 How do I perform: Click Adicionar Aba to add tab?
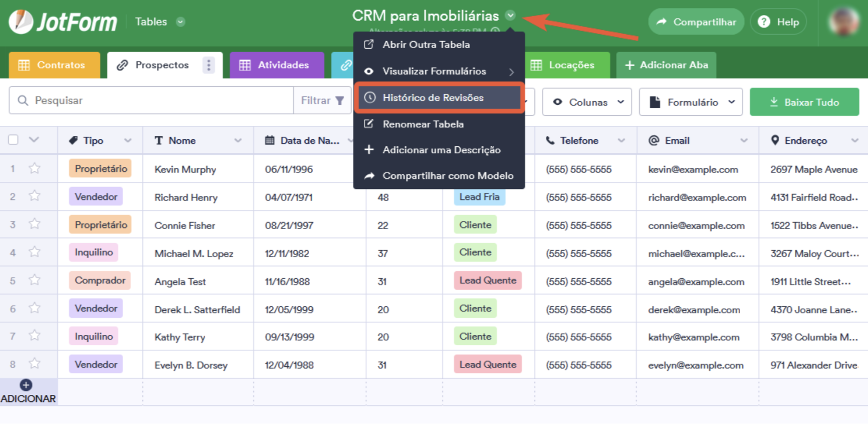[667, 65]
